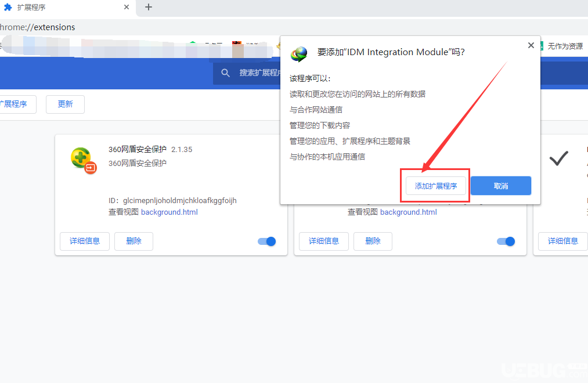Open background.html link on second card
This screenshot has height=383, width=588.
(x=409, y=212)
